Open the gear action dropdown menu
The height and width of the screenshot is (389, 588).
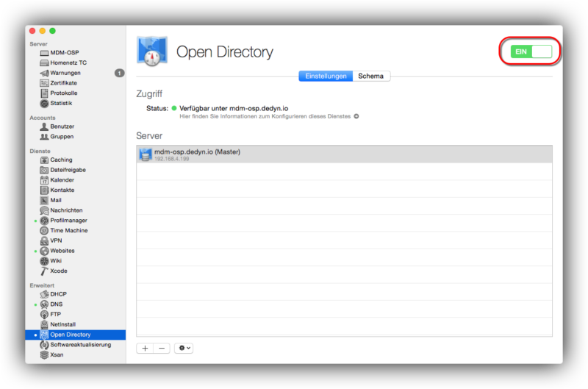(x=184, y=348)
